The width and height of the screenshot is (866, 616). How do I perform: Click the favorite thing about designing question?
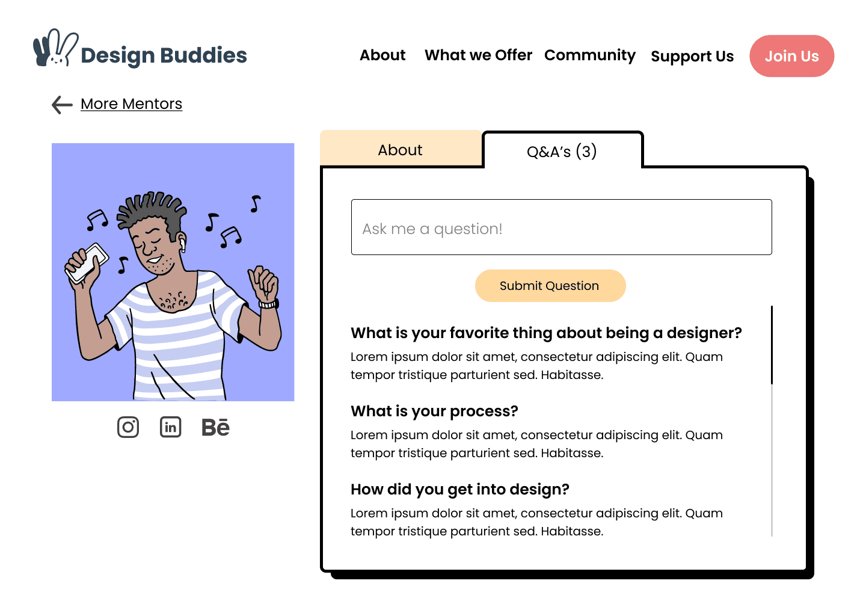(x=546, y=333)
